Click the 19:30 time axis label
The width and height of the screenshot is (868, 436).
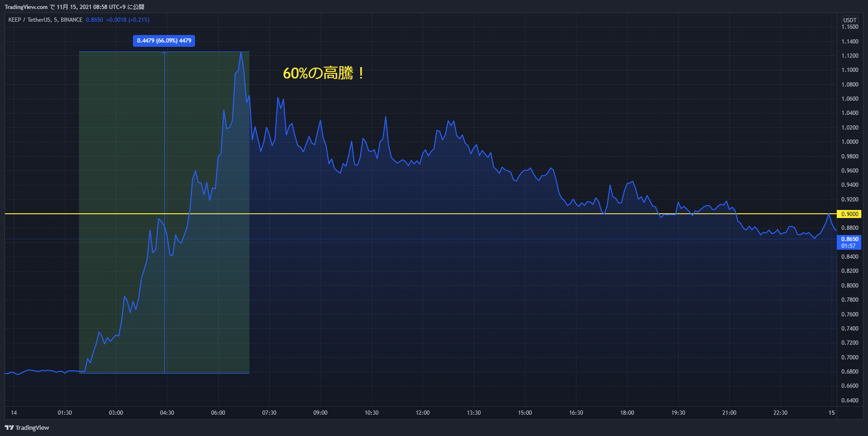[x=678, y=413]
